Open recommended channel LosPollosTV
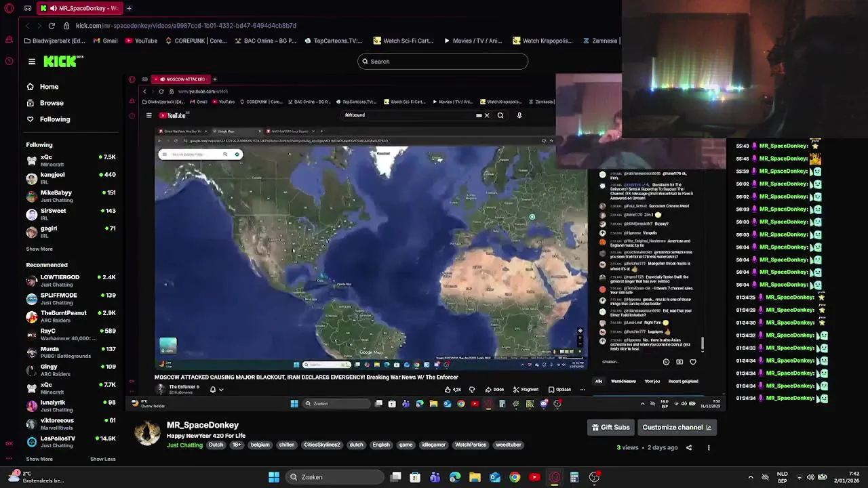This screenshot has width=868, height=488. pos(71,442)
